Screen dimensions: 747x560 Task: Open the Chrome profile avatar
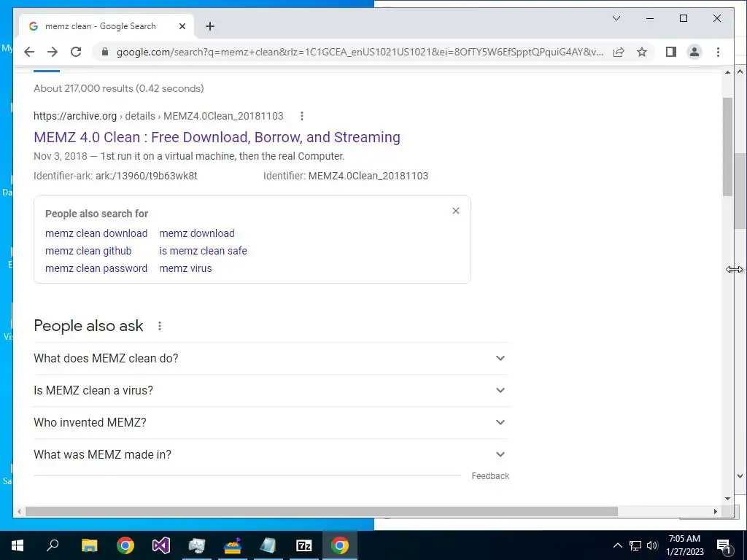click(x=694, y=52)
